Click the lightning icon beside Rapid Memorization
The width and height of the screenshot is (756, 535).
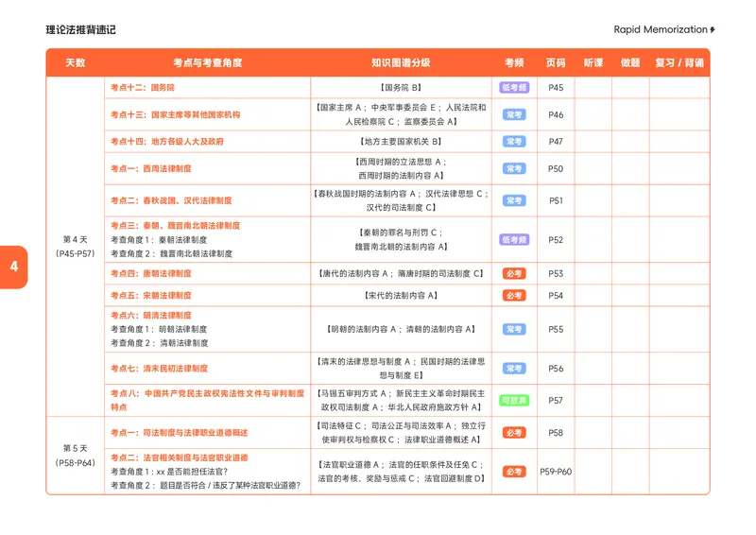pyautogui.click(x=713, y=30)
